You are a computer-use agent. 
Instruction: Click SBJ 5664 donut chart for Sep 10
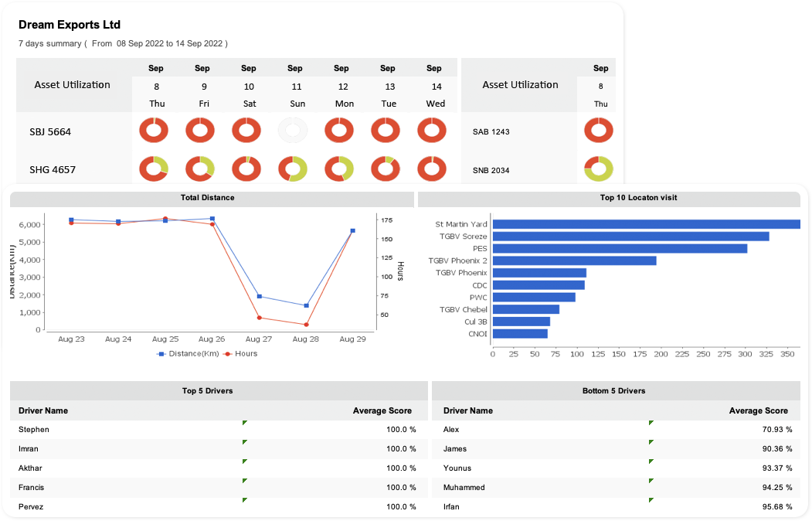click(x=246, y=130)
